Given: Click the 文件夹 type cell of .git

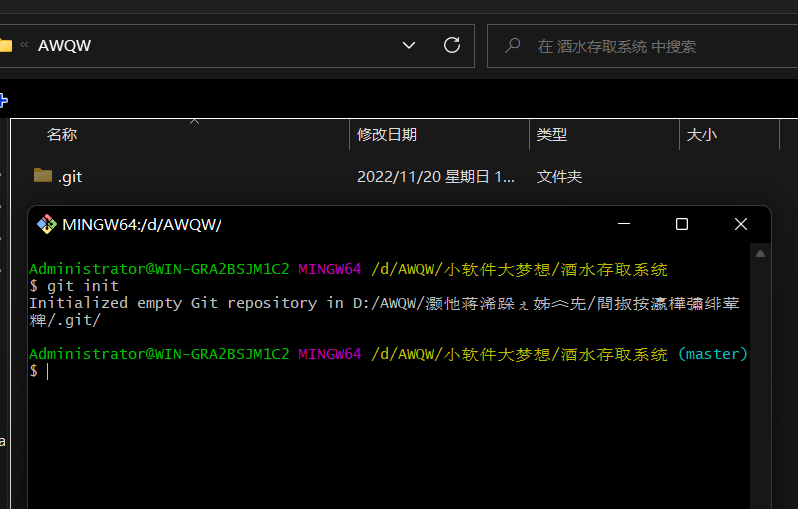Looking at the screenshot, I should 559,177.
